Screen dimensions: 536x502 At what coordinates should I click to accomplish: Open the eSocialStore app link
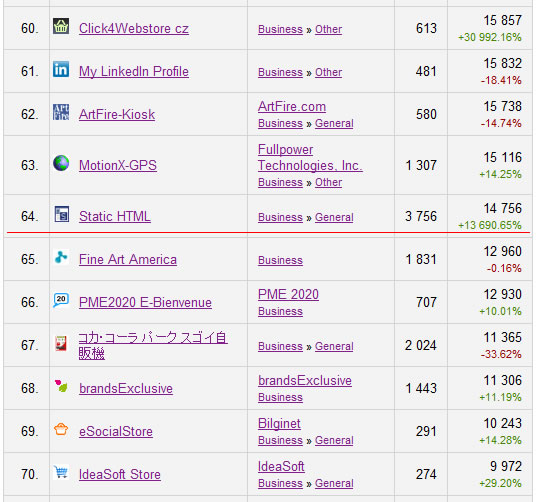click(116, 432)
